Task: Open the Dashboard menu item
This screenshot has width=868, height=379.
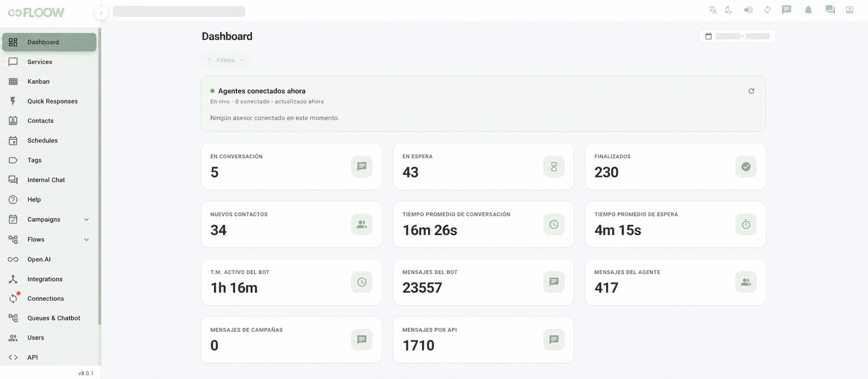Action: (x=49, y=42)
